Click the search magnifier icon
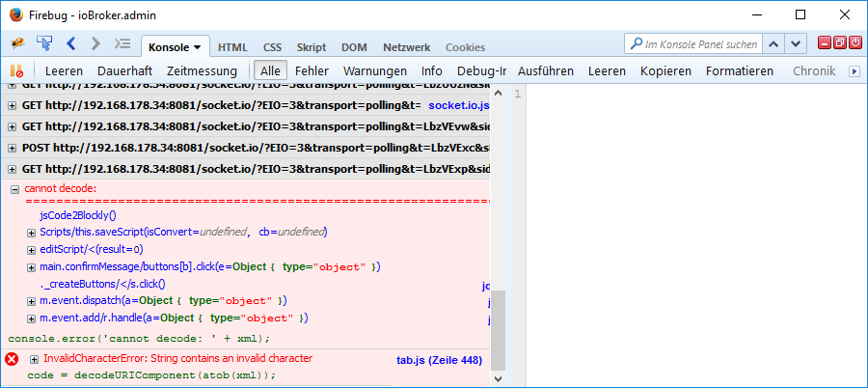 (637, 43)
